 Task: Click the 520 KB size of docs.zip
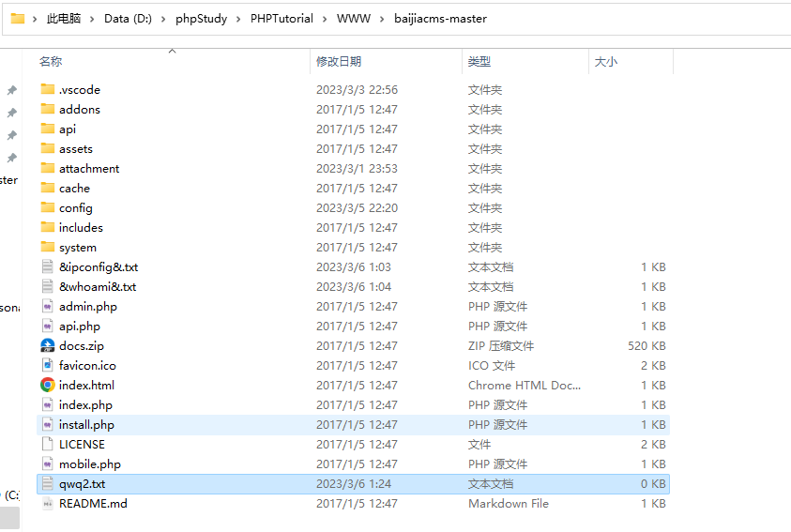[646, 346]
